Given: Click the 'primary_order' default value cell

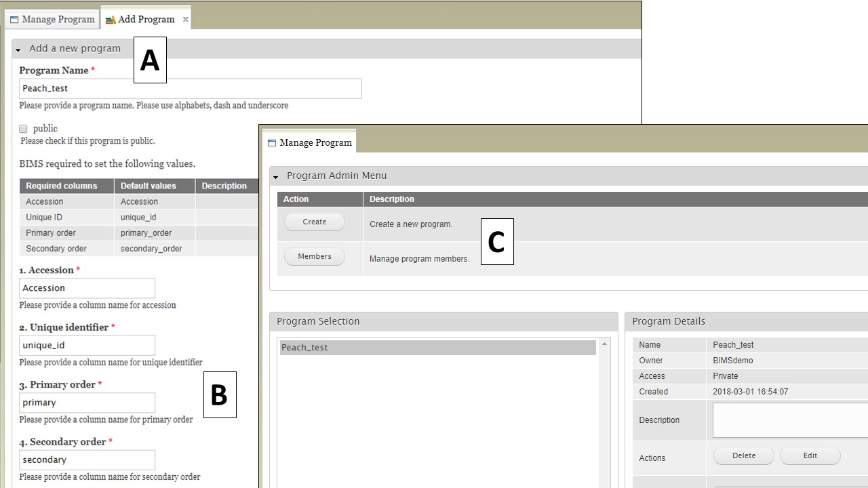Looking at the screenshot, I should 155,232.
